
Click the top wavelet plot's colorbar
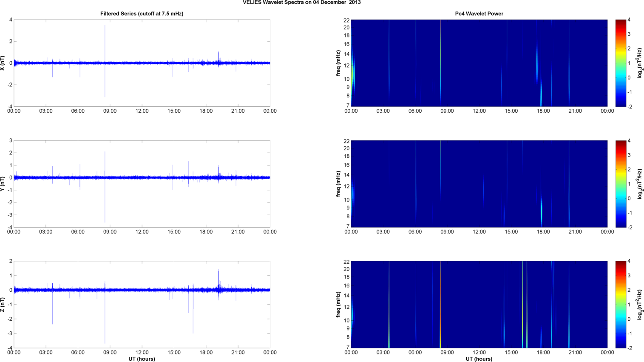pos(621,63)
